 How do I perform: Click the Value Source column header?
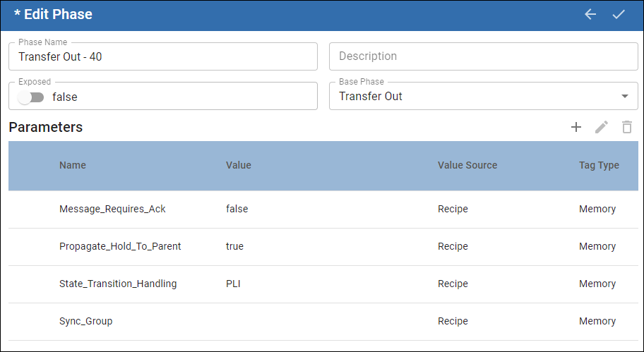click(467, 165)
